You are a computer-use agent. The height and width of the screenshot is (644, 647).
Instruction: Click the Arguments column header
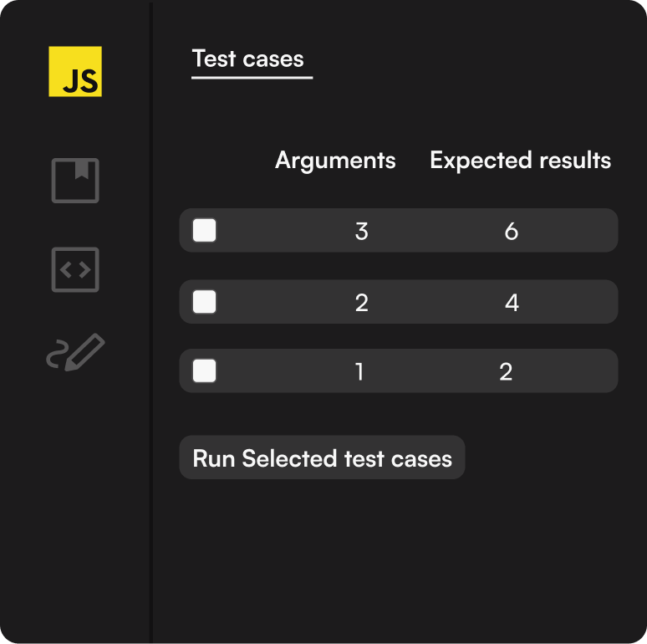(x=335, y=161)
